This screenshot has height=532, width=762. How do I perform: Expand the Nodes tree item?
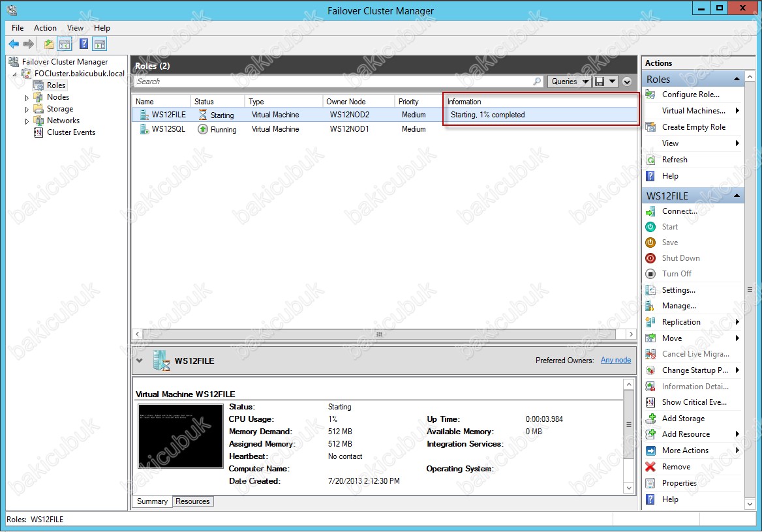(x=27, y=98)
